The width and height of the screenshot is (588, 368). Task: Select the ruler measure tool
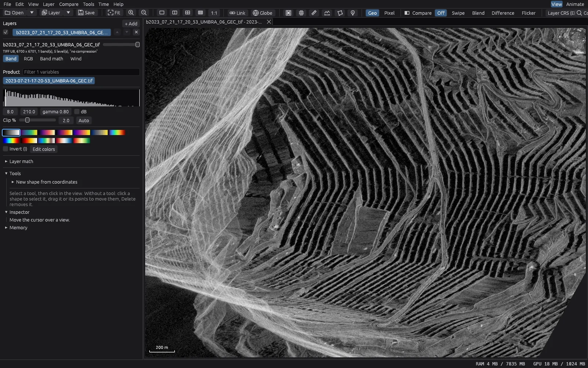(x=314, y=13)
